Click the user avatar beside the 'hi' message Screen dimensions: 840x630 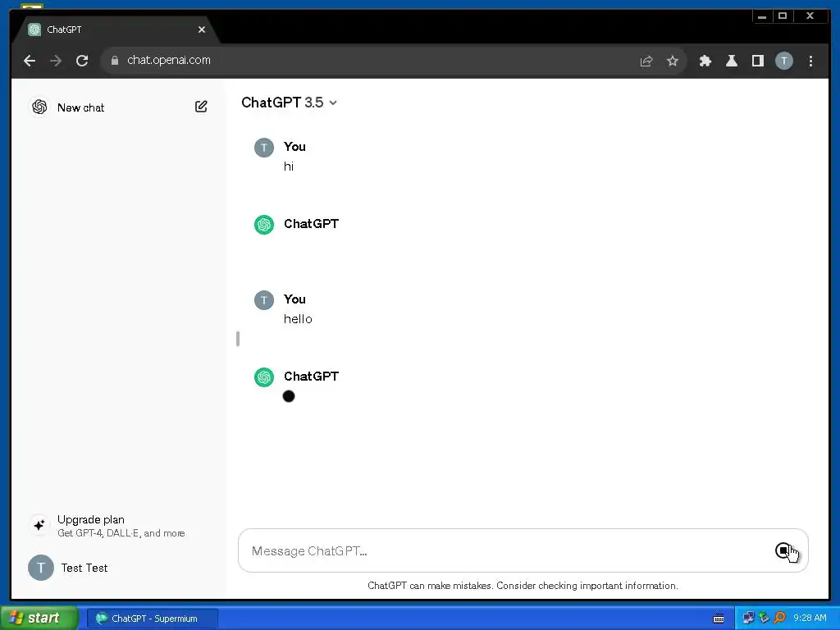pyautogui.click(x=263, y=148)
